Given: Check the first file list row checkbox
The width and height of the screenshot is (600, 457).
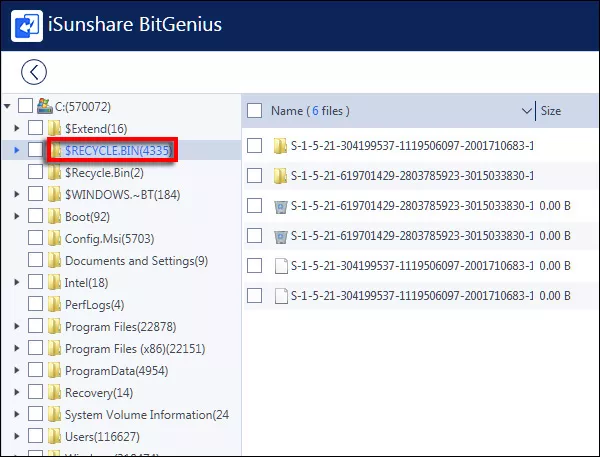Looking at the screenshot, I should [x=254, y=145].
